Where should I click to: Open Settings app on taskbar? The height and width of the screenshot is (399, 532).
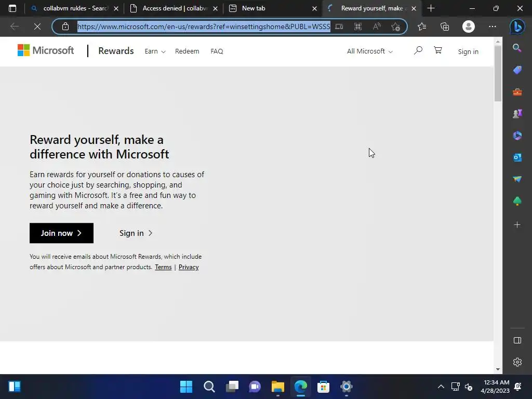tap(346, 387)
